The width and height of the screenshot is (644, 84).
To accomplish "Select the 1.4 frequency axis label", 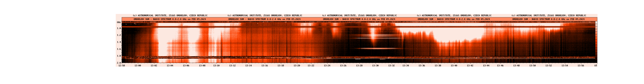I will pyautogui.click(x=119, y=42).
